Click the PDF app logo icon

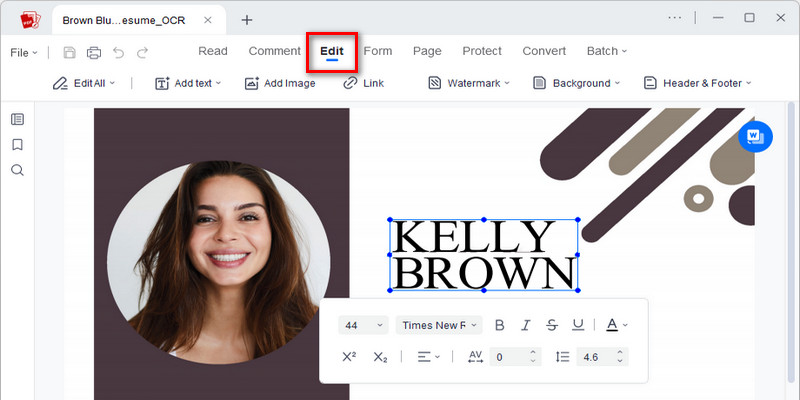(x=30, y=20)
